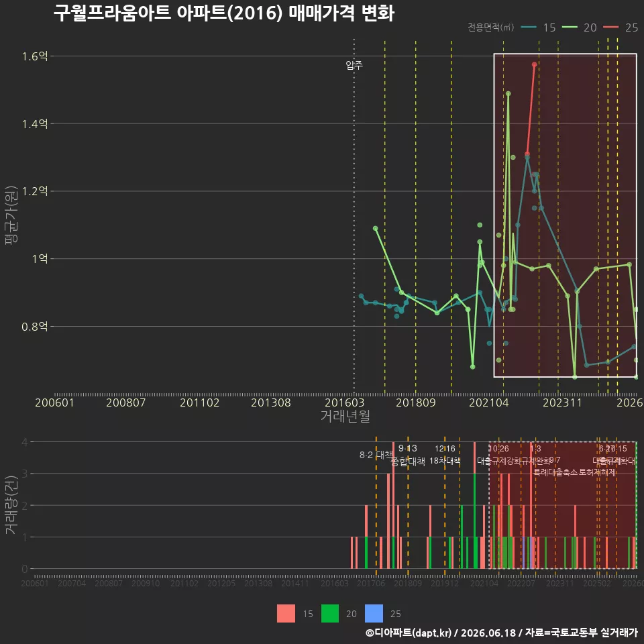This screenshot has width=644, height=644.
Task: Click the 거래년월 axis title
Action: (345, 416)
